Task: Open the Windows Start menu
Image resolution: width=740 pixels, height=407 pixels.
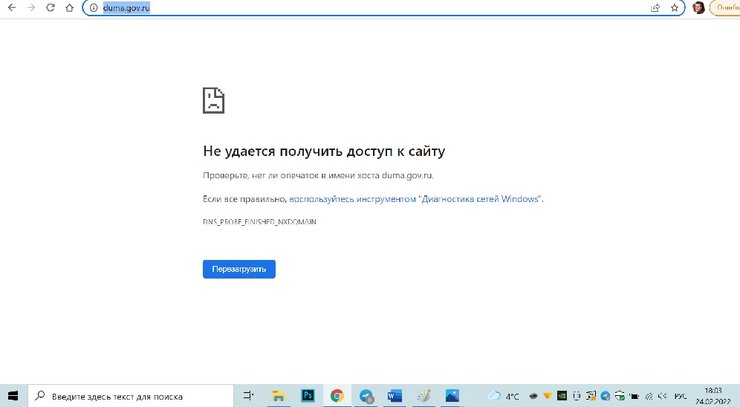Action: (x=13, y=395)
